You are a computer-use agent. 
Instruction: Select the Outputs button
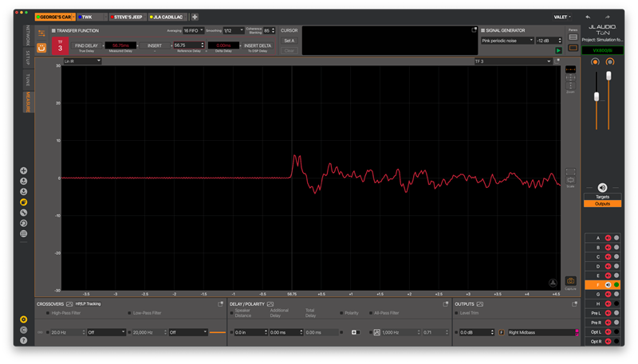click(602, 204)
